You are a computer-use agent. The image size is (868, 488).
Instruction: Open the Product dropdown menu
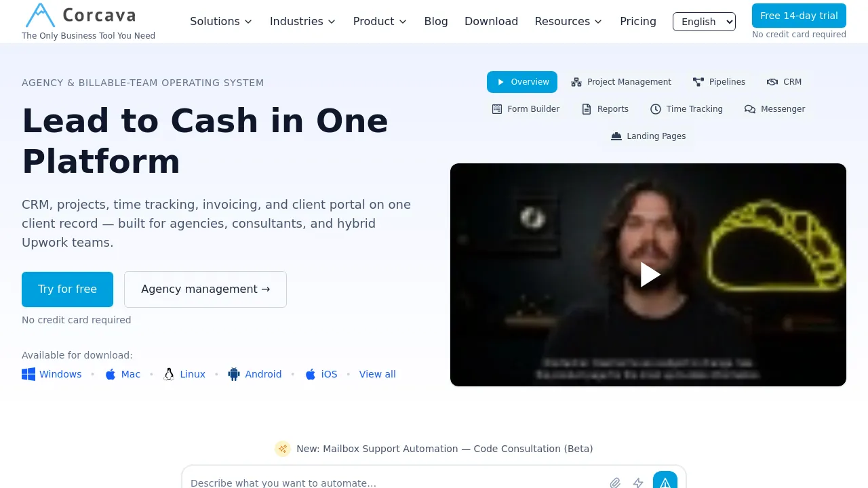[380, 22]
